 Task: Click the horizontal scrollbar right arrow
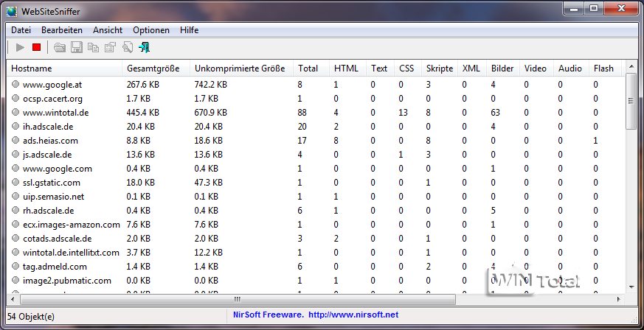tap(619, 300)
